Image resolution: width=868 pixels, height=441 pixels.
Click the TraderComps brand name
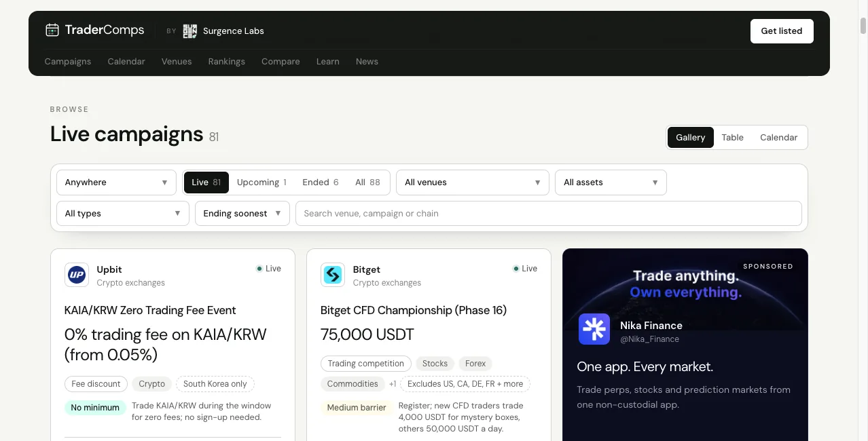105,30
